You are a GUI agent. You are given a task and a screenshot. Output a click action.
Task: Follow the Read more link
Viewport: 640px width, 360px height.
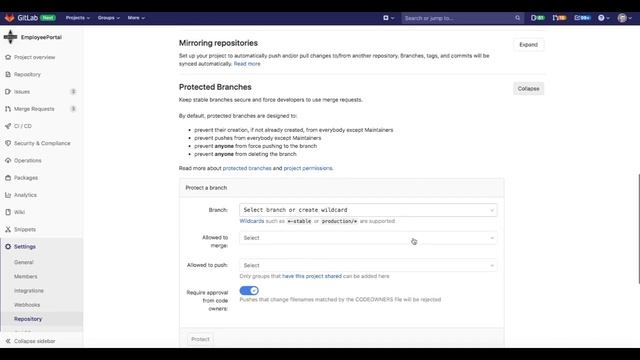[x=247, y=64]
